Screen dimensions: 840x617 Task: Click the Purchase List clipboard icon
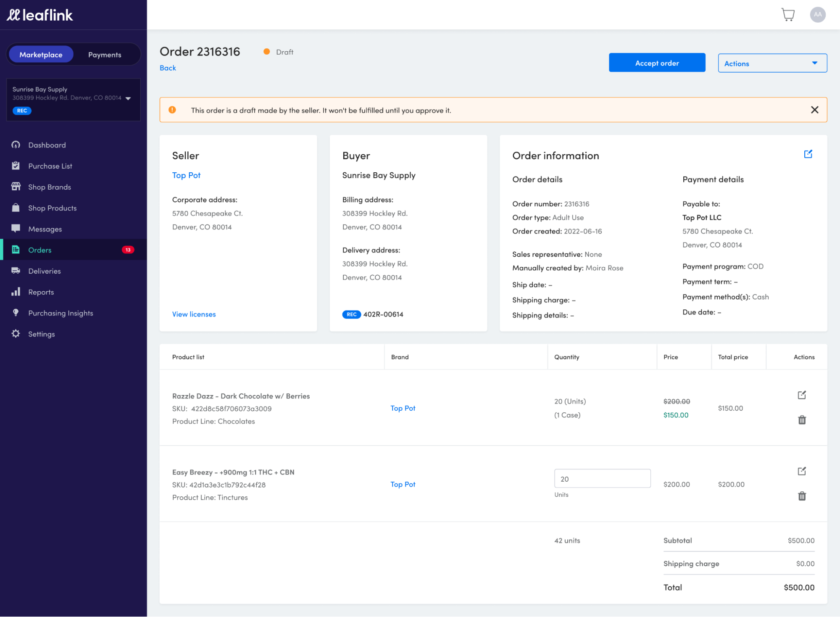16,166
